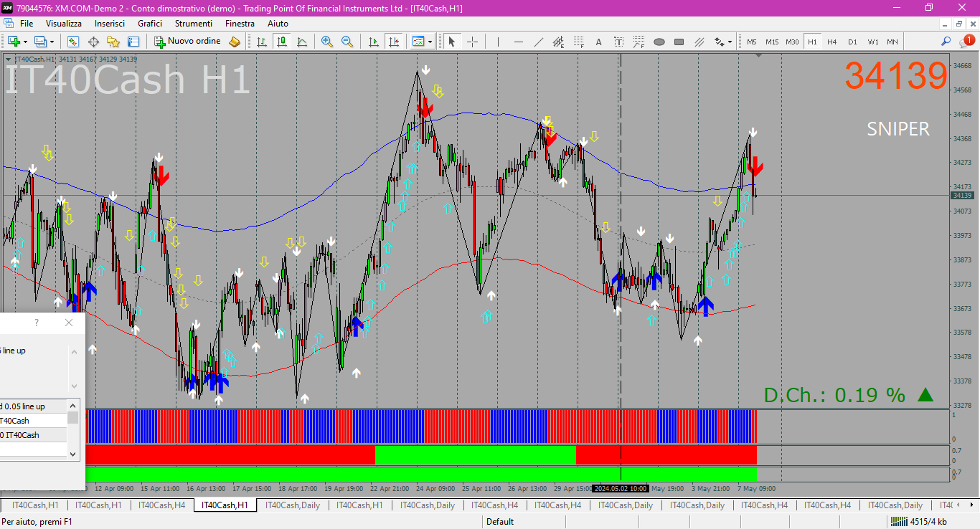Select the ellipse drawing tool

(659, 42)
